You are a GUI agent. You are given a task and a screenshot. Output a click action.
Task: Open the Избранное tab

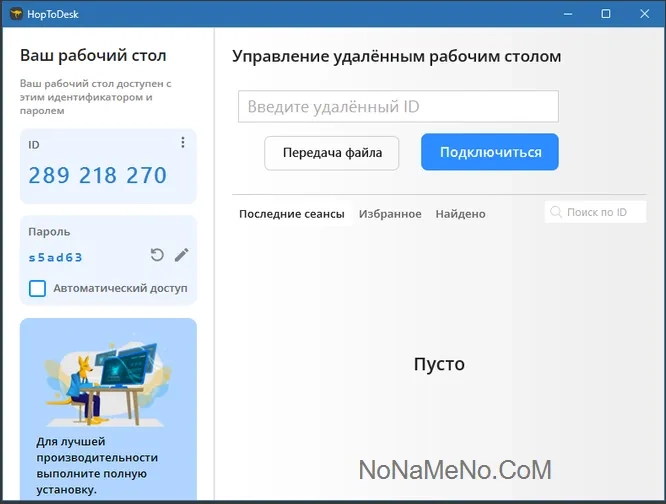pos(390,214)
